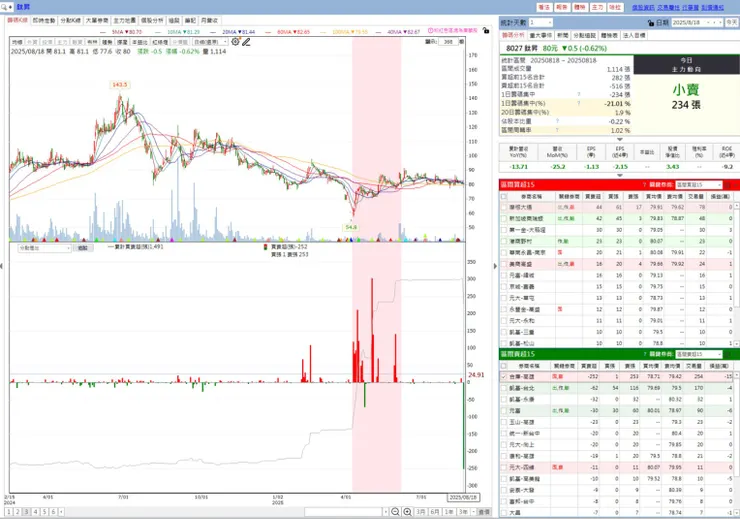
Task: Open 關鍵券商 dropdown in red buy header
Action: (x=698, y=184)
